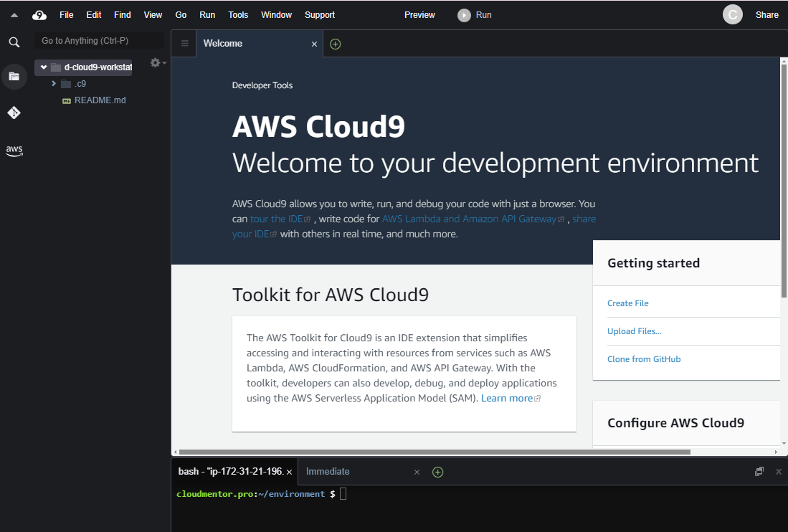Click the user avatar circle icon
Screen dimensions: 788x532
click(x=732, y=15)
